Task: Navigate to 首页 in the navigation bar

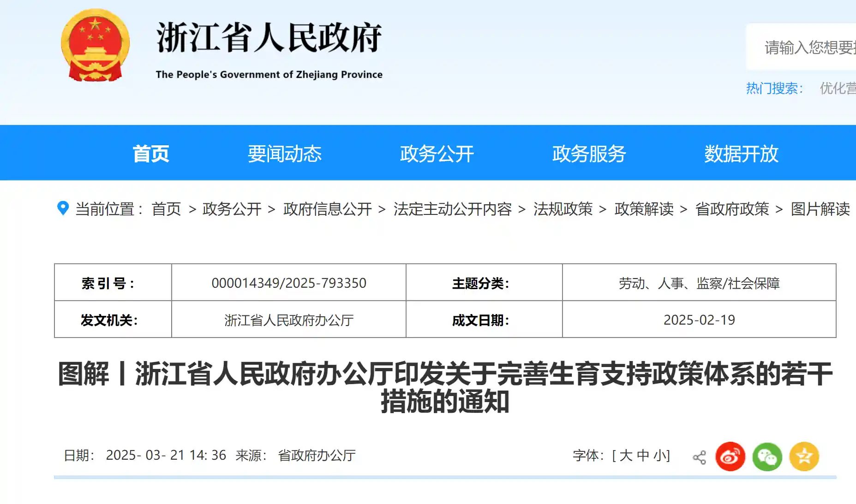Action: (x=150, y=154)
